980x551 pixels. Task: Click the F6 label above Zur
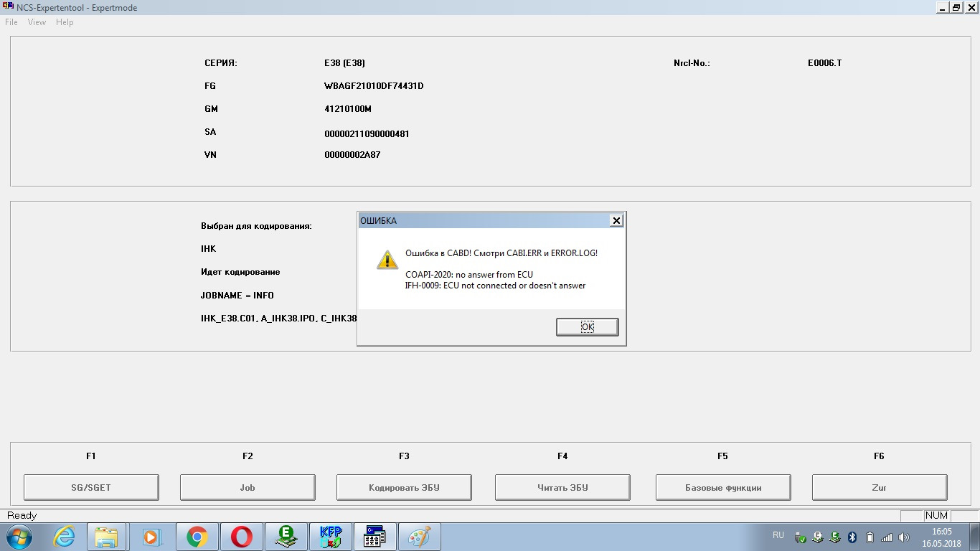coord(879,456)
